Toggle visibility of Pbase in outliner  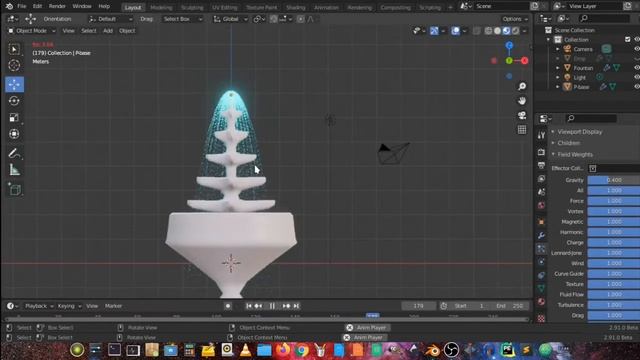(636, 87)
